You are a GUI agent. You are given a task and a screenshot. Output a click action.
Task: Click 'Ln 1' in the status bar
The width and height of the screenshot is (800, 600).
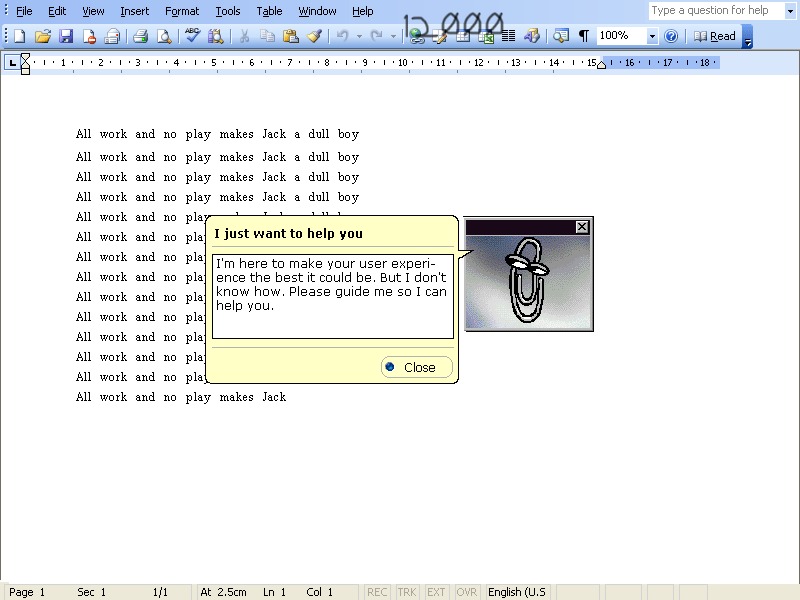274,592
